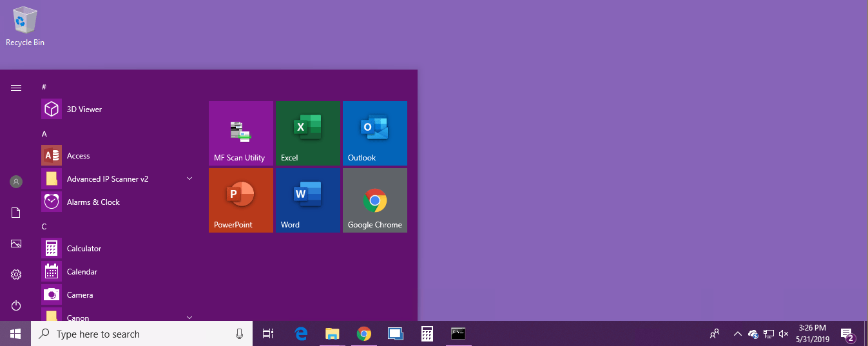
Task: Open Chrome from the taskbar
Action: (364, 334)
